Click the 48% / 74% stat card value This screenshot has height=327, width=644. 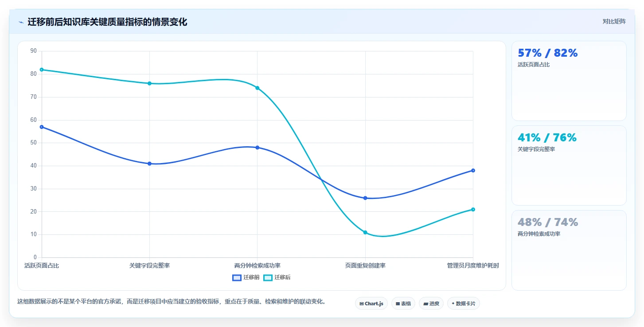(548, 222)
